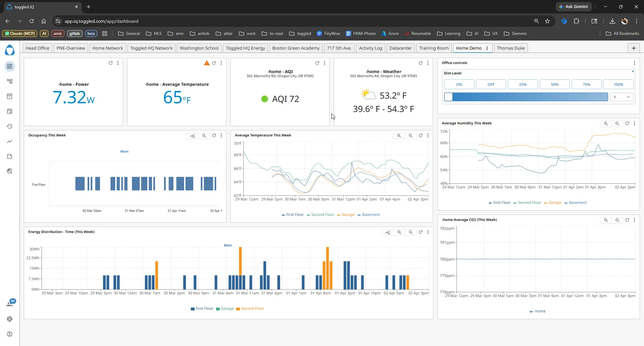Screen dimensions: 644x346
Task: Click the toggled iQ logo
Action: (10, 50)
